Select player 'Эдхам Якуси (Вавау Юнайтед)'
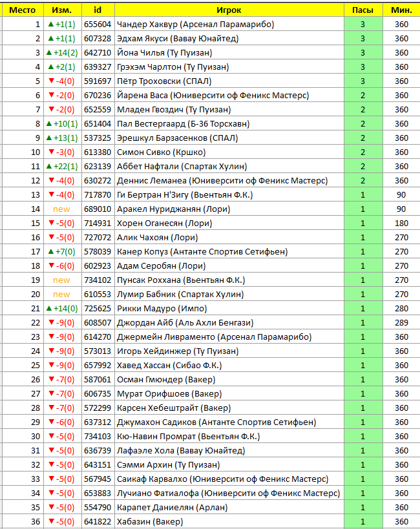 (178, 39)
